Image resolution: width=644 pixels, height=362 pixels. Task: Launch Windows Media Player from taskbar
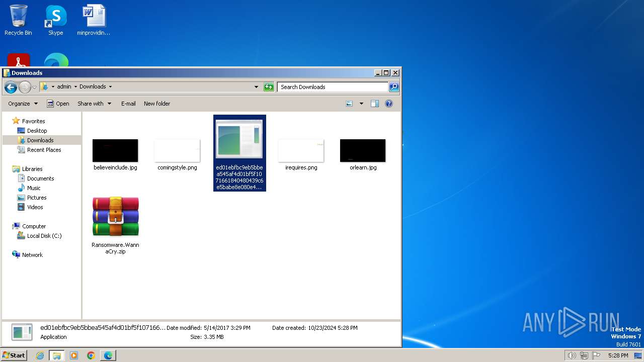point(74,355)
